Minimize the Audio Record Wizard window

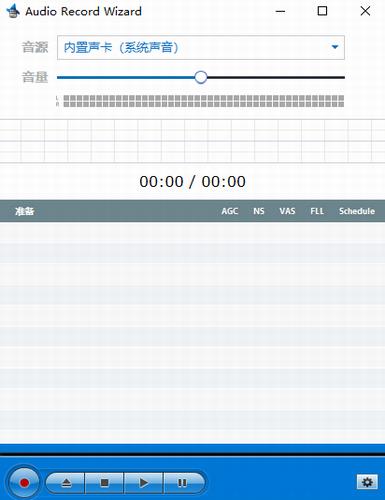click(x=280, y=11)
